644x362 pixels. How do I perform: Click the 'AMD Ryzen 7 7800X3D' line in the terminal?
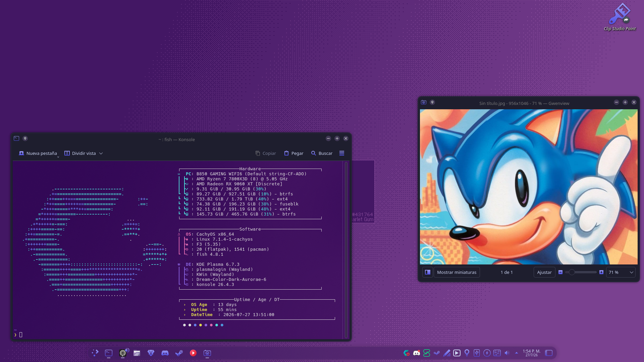242,179
